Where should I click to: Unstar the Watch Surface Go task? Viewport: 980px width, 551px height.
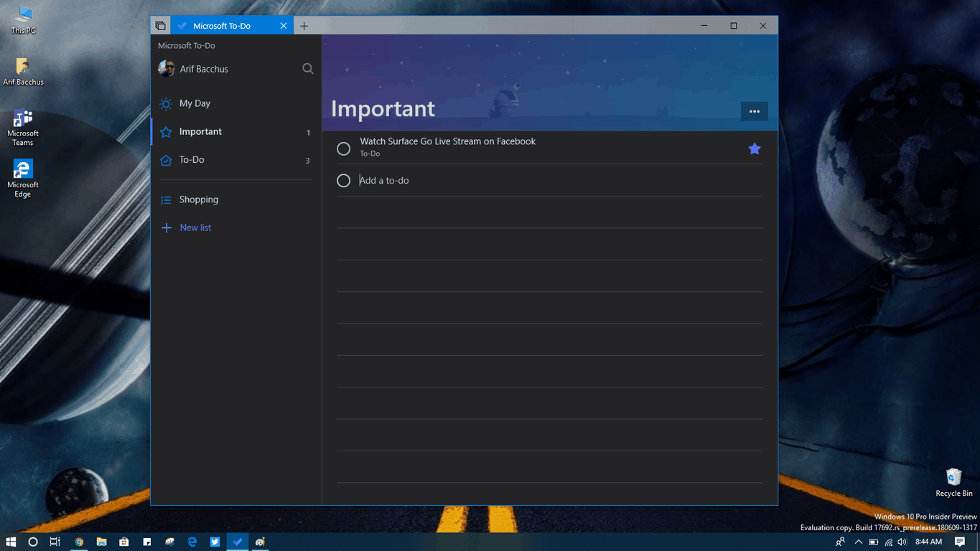coord(754,149)
